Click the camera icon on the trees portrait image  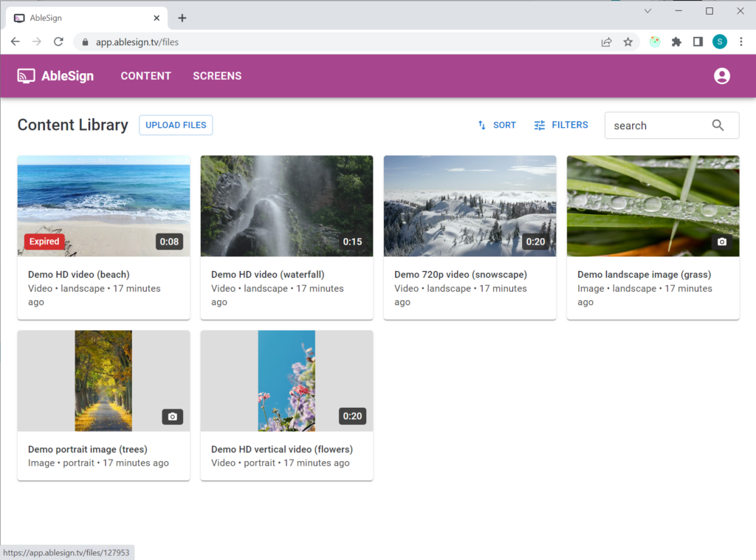coord(172,417)
